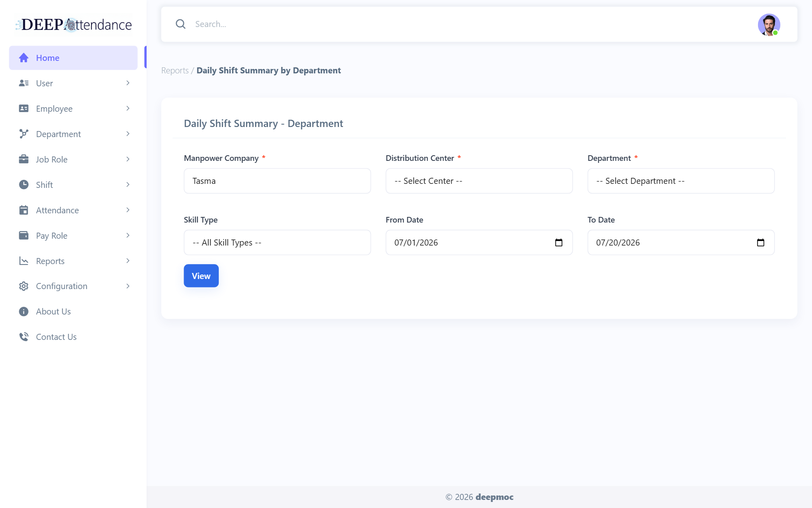The height and width of the screenshot is (508, 812).
Task: Click the About Us info icon
Action: tap(24, 312)
